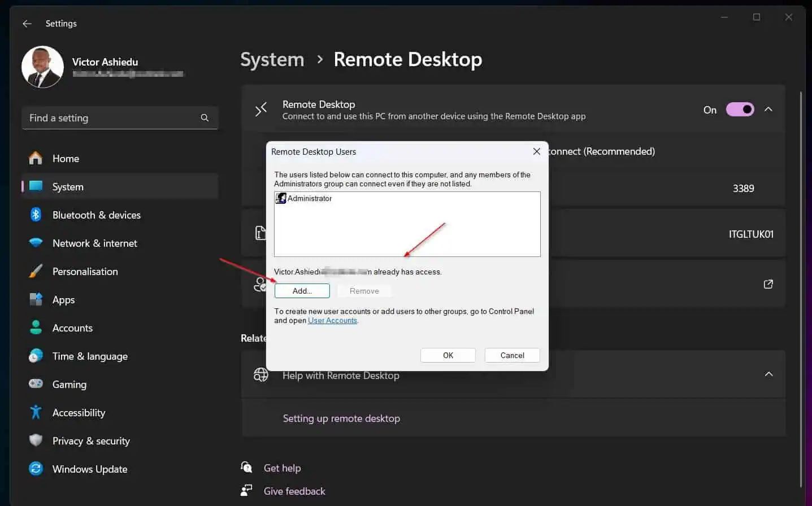The height and width of the screenshot is (506, 812).
Task: Click the Help with Remote Desktop globe icon
Action: (261, 374)
